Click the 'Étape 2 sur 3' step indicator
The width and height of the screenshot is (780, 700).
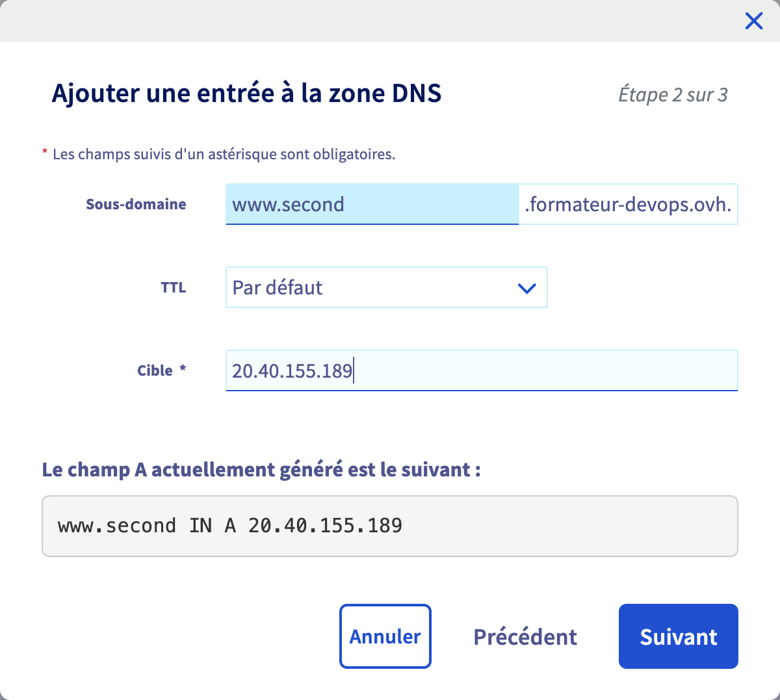673,95
